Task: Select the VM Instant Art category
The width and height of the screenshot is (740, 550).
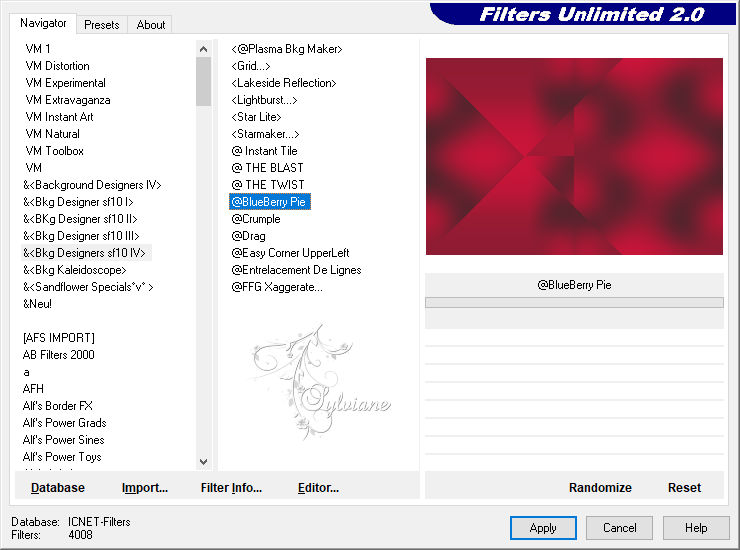Action: coord(59,117)
